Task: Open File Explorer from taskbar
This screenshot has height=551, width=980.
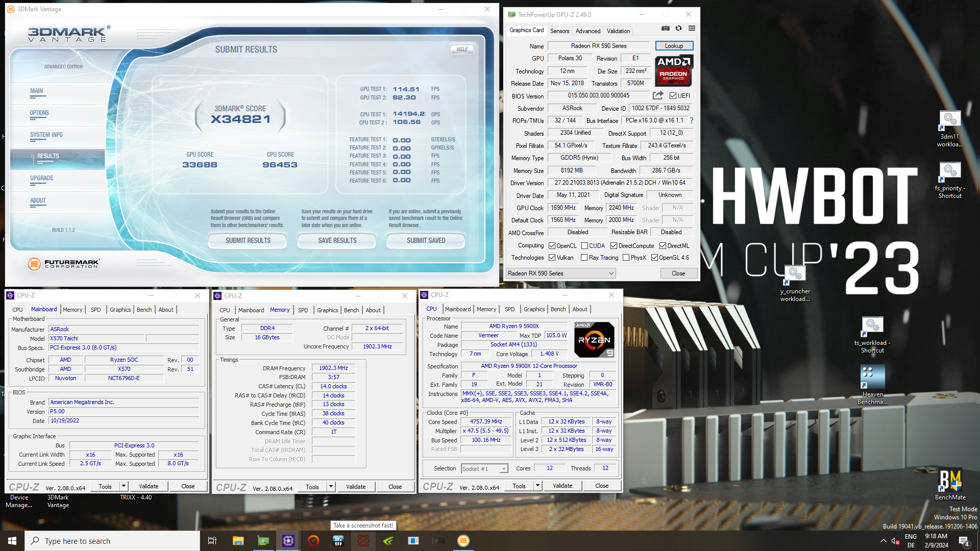Action: pos(238,541)
